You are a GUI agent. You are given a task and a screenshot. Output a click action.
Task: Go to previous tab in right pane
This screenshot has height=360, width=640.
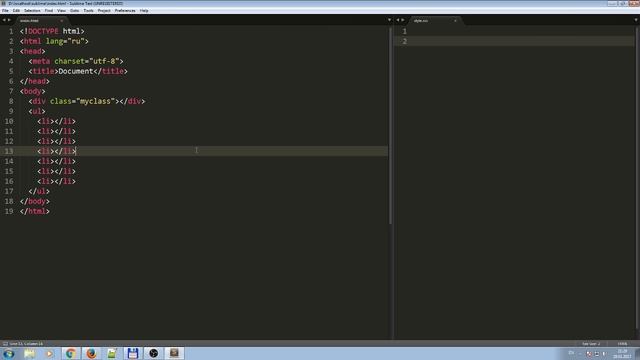[398, 20]
